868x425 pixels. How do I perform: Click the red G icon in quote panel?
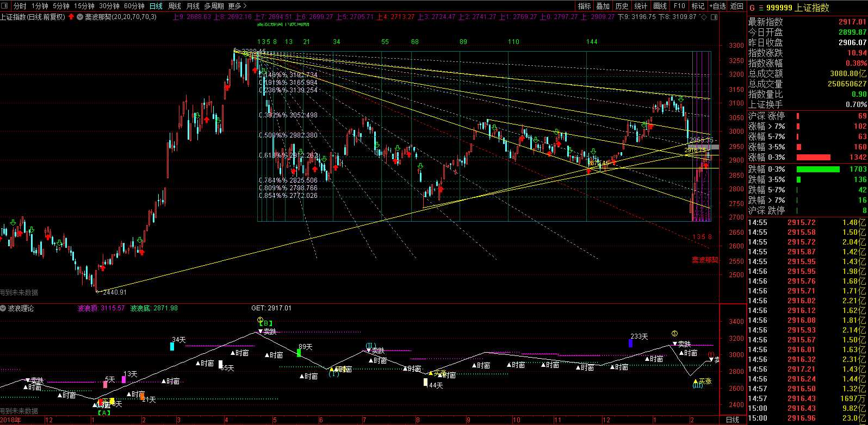click(x=752, y=8)
